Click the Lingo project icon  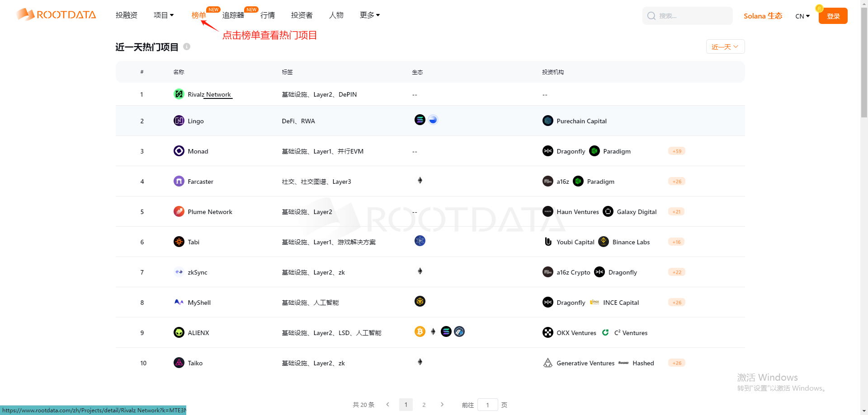click(x=179, y=121)
